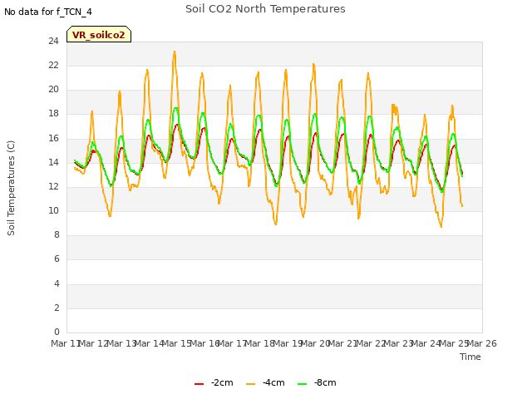Click the Soil Temperatures (C) axis label

[11, 188]
